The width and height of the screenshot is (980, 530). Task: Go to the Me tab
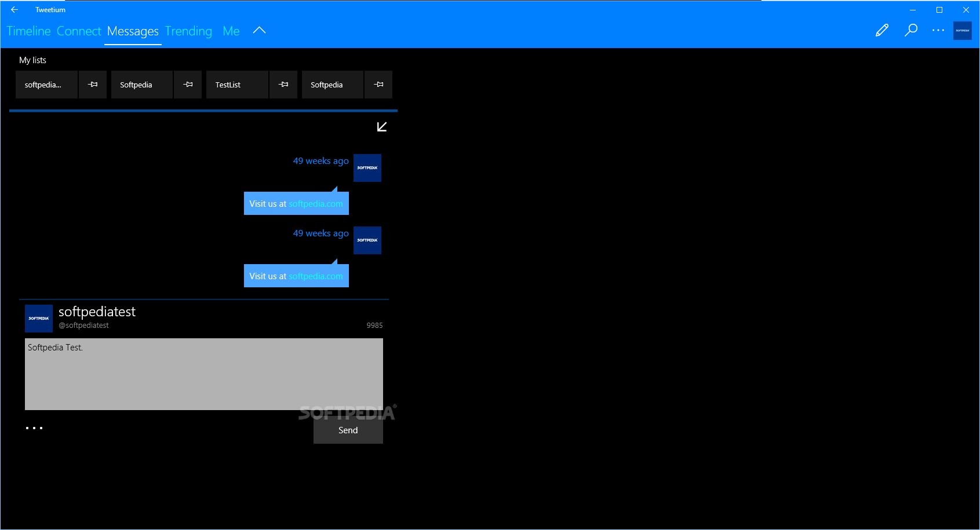[231, 31]
